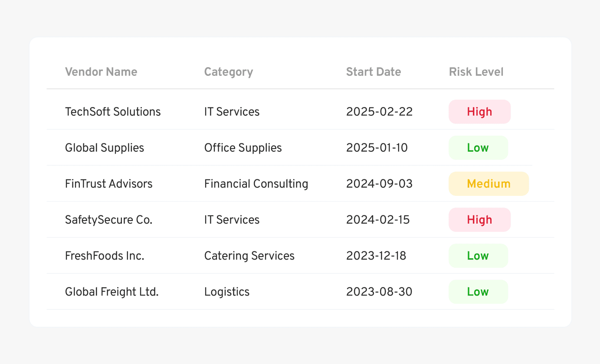The width and height of the screenshot is (600, 364).
Task: Click the Low risk badge for Global Supplies
Action: (478, 147)
